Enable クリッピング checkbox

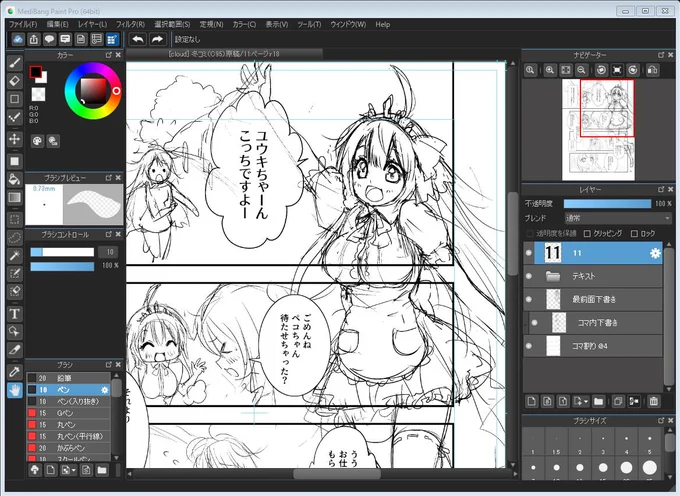[587, 234]
